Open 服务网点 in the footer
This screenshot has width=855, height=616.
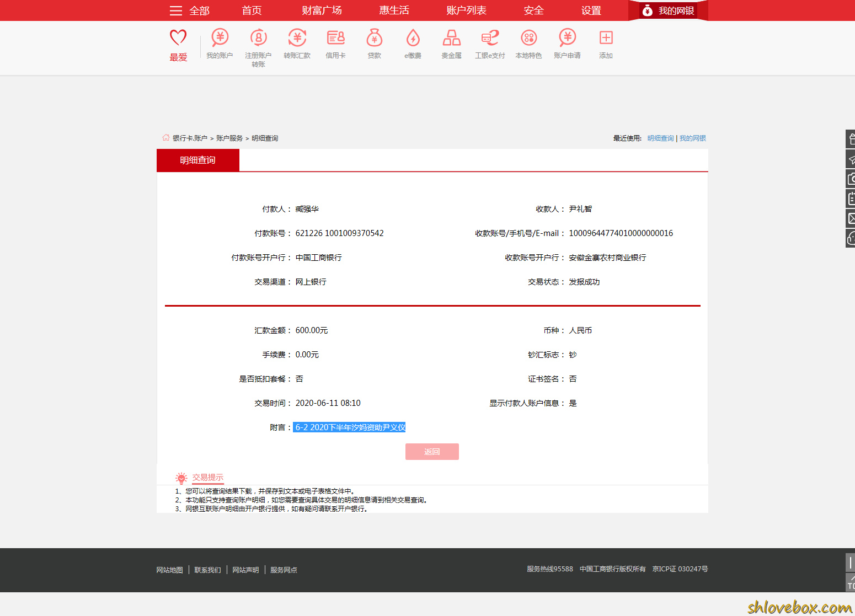click(284, 570)
